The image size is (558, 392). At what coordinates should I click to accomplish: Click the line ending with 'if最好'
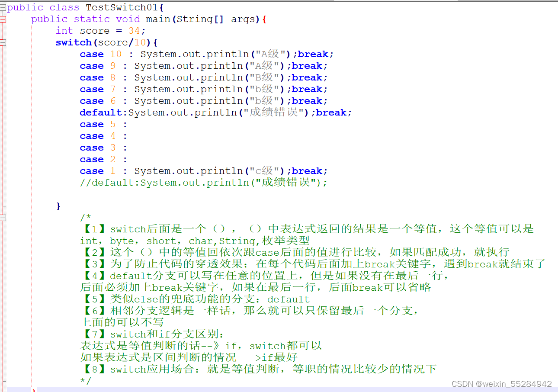point(189,357)
